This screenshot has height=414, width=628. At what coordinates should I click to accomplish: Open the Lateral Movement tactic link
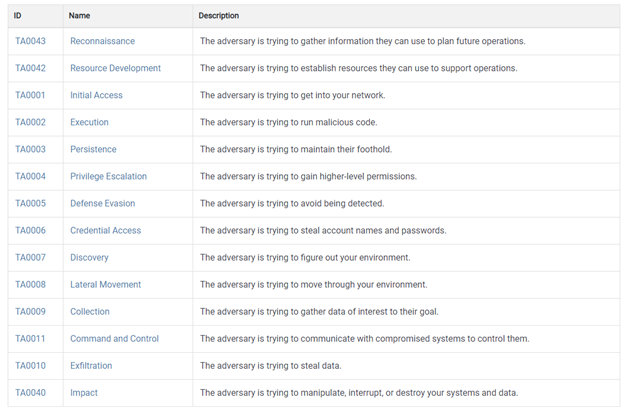[105, 284]
